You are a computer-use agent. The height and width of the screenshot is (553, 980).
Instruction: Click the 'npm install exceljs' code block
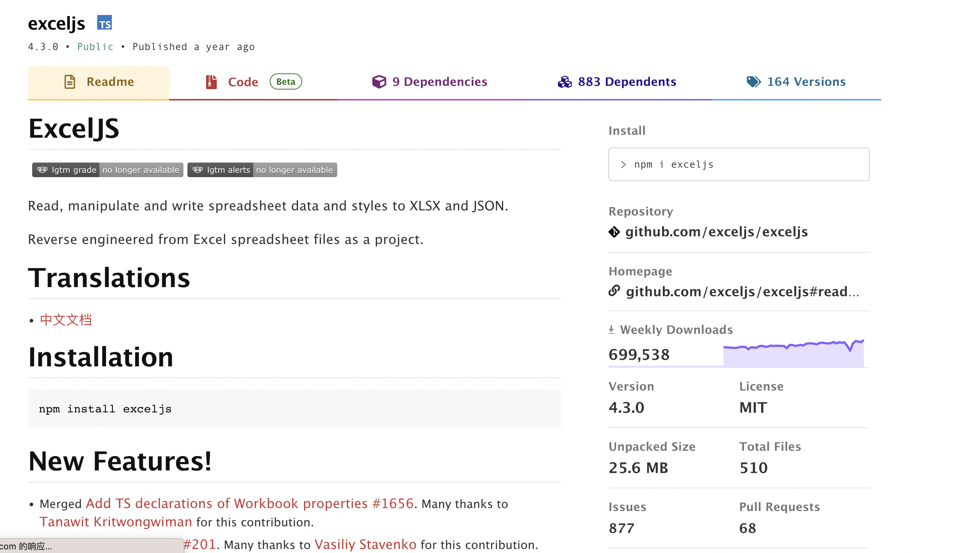coord(295,408)
